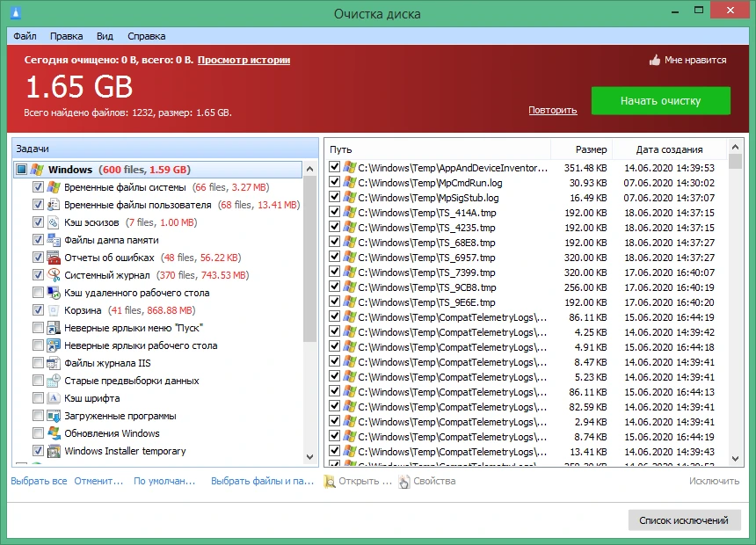Click task list scrollbar up arrow
This screenshot has width=756, height=545.
pos(310,169)
